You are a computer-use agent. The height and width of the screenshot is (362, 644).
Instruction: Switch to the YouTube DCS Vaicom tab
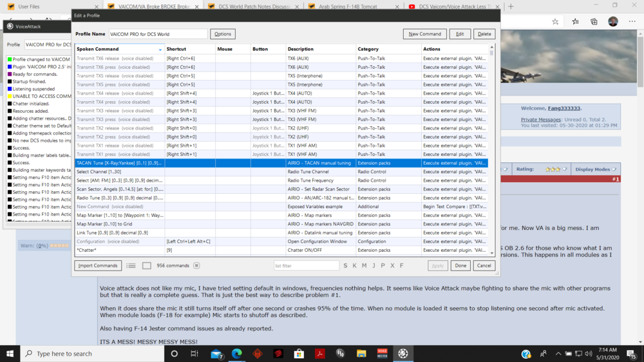pos(455,6)
